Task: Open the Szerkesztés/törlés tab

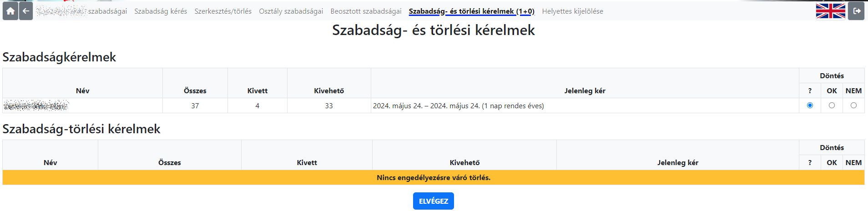Action: pyautogui.click(x=223, y=11)
